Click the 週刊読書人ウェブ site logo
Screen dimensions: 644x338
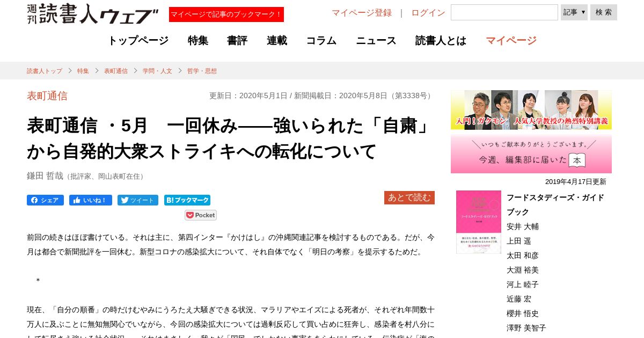[x=93, y=13]
